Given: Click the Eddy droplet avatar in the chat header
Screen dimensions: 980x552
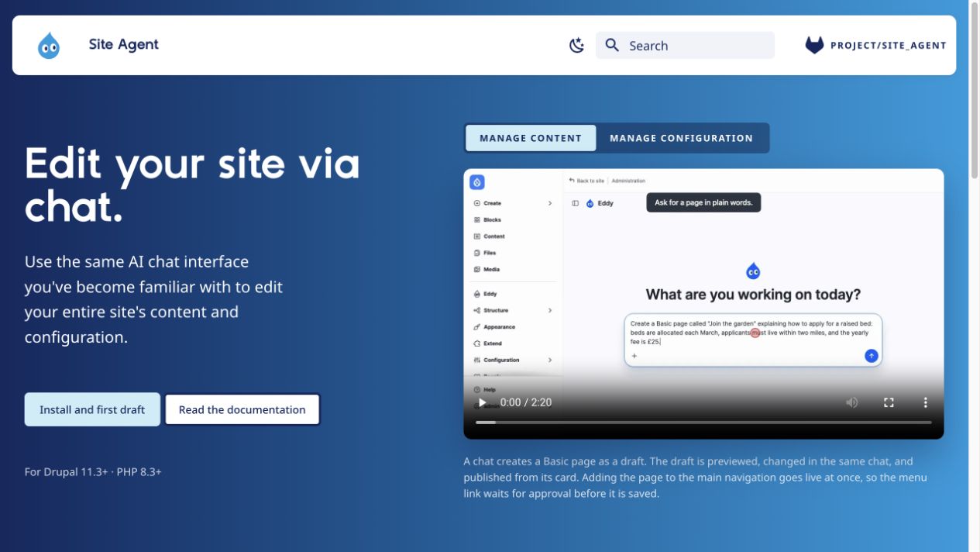Looking at the screenshot, I should tap(590, 203).
